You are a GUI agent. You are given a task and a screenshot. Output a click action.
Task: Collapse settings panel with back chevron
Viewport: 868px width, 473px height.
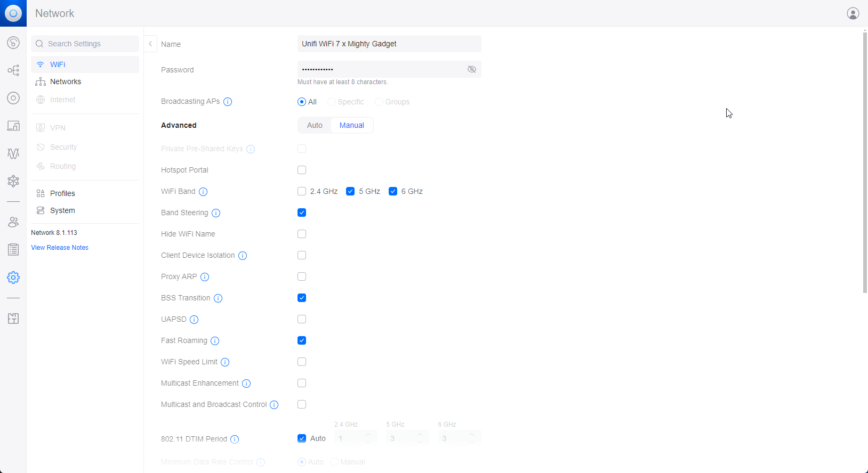click(150, 44)
